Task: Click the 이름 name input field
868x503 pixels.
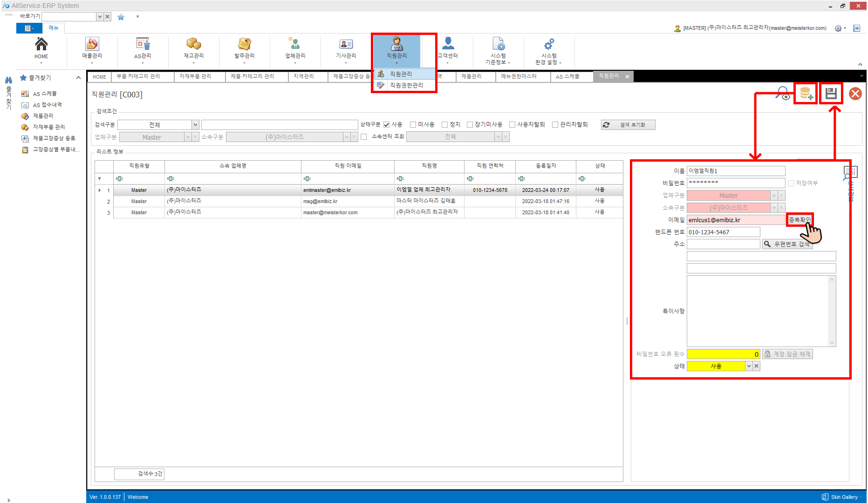Action: click(736, 171)
